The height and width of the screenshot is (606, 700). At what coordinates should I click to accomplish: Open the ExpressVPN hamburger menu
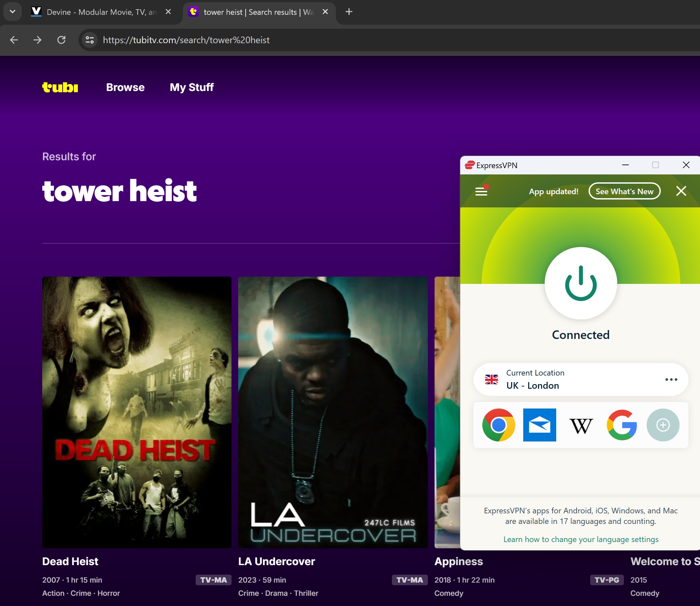pos(481,192)
